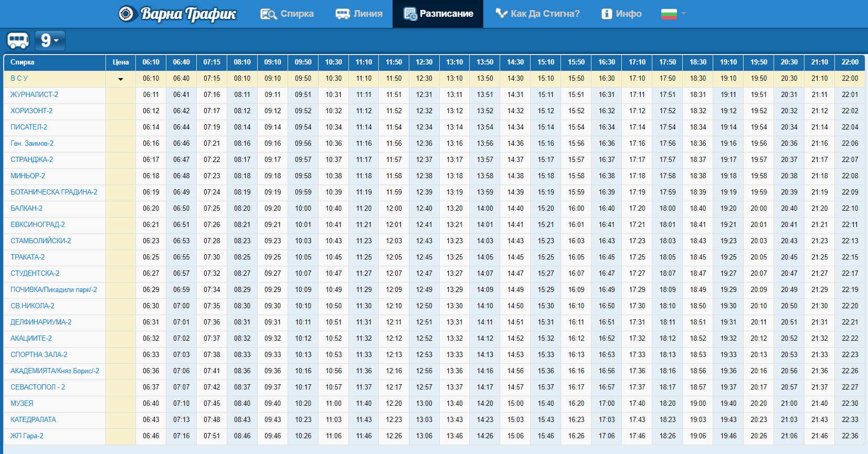Viewport: 868px width, 454px height.
Task: Expand the price dropdown in В С У row
Action: pos(121,79)
